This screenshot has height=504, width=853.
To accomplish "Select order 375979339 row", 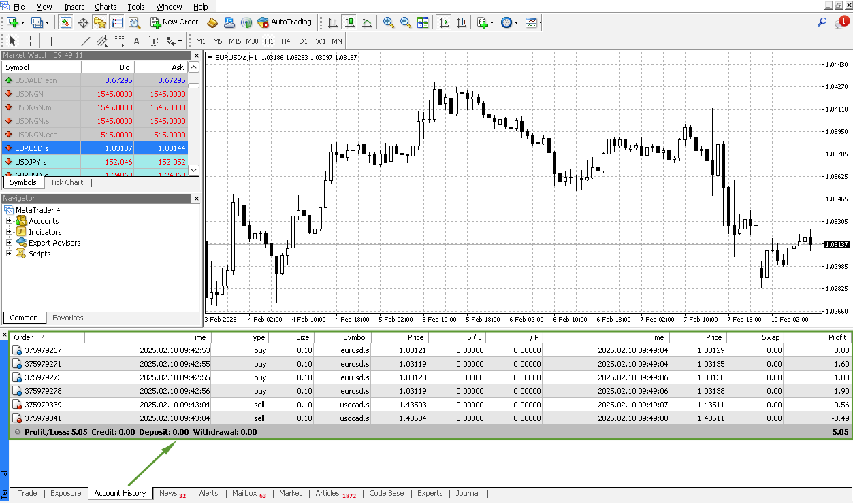I will click(x=430, y=405).
